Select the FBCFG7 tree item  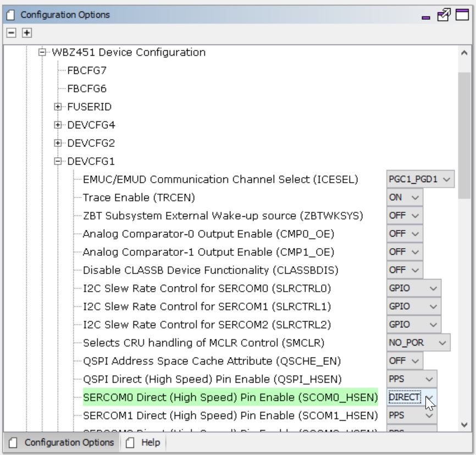[87, 70]
